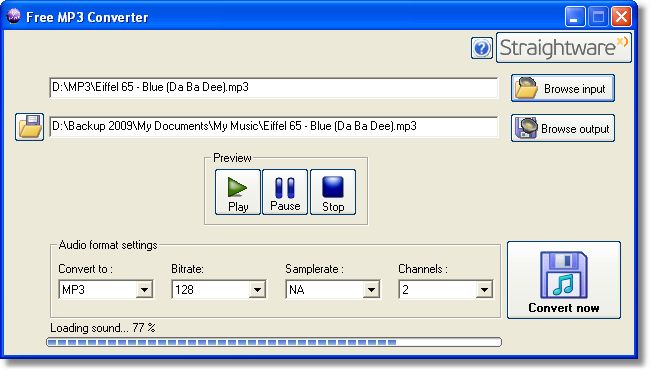Click the Straightware logo button

[564, 48]
